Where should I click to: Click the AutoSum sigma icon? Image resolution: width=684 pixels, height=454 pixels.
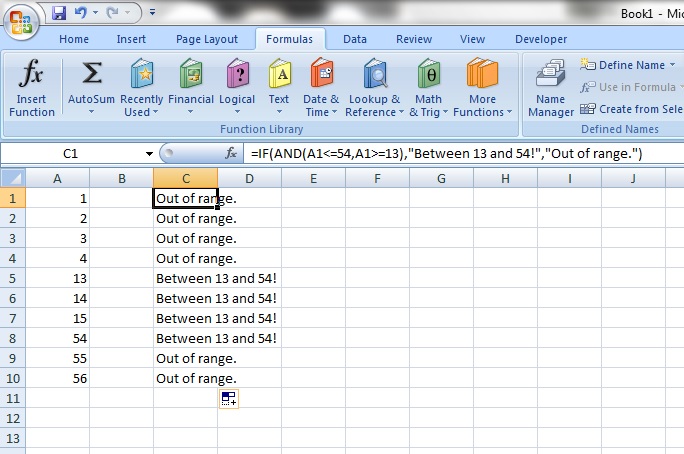tap(91, 75)
